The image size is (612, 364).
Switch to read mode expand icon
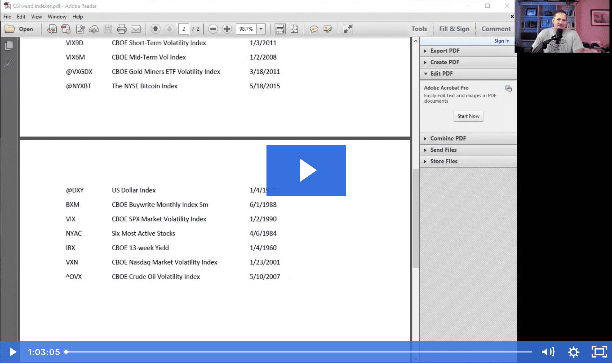tap(348, 29)
